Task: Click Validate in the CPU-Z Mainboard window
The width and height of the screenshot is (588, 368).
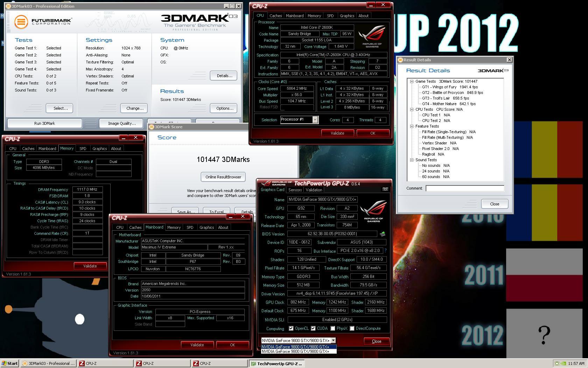Action: [197, 345]
